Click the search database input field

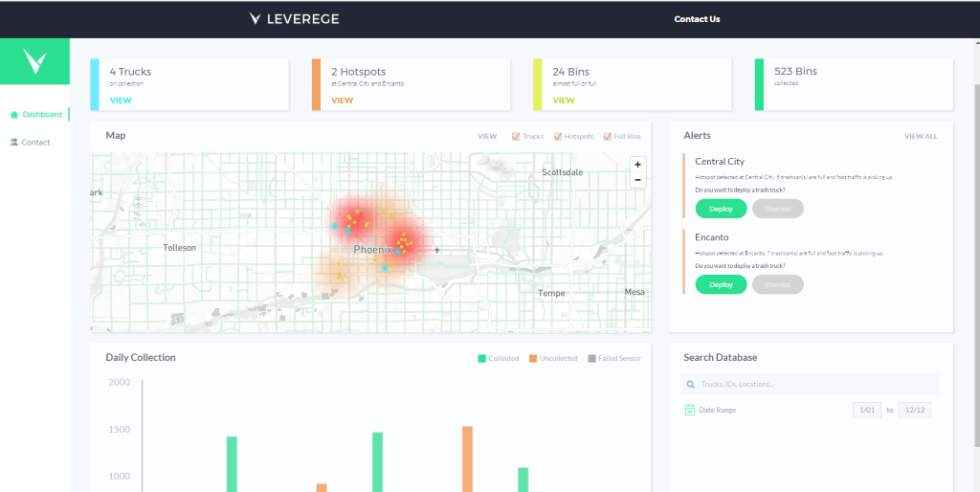810,385
